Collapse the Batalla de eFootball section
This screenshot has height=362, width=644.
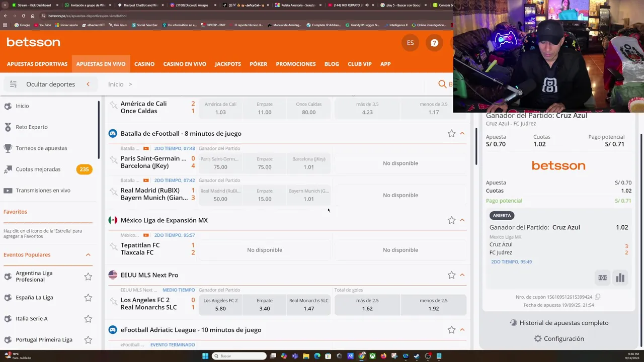click(462, 133)
